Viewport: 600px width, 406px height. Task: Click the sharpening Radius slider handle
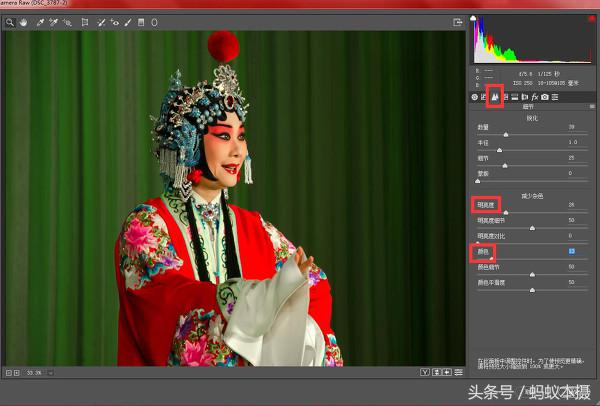pos(499,150)
